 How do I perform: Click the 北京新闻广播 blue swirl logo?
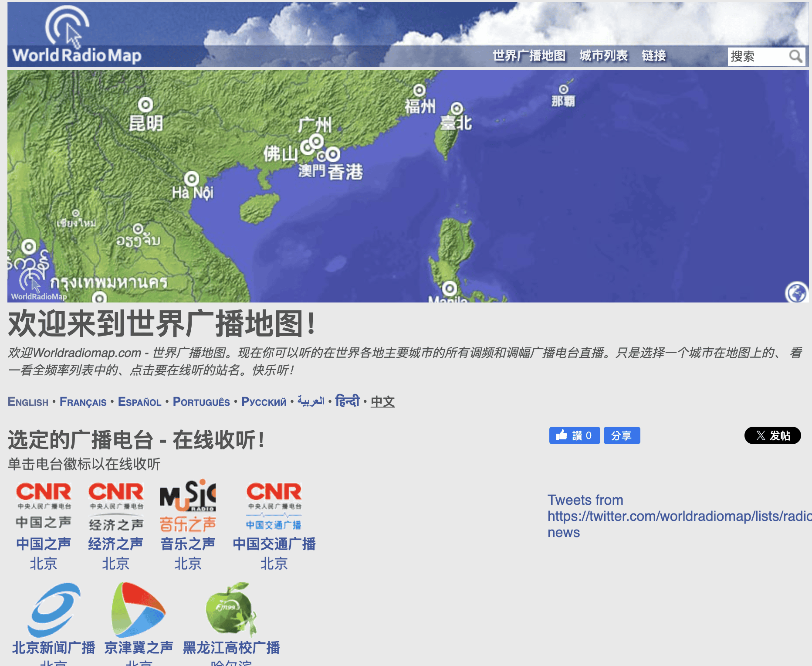pos(54,609)
